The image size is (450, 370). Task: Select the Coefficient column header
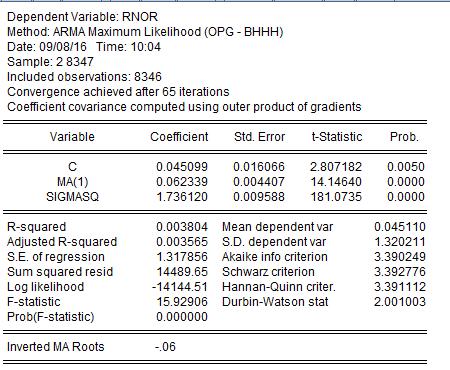coord(179,137)
